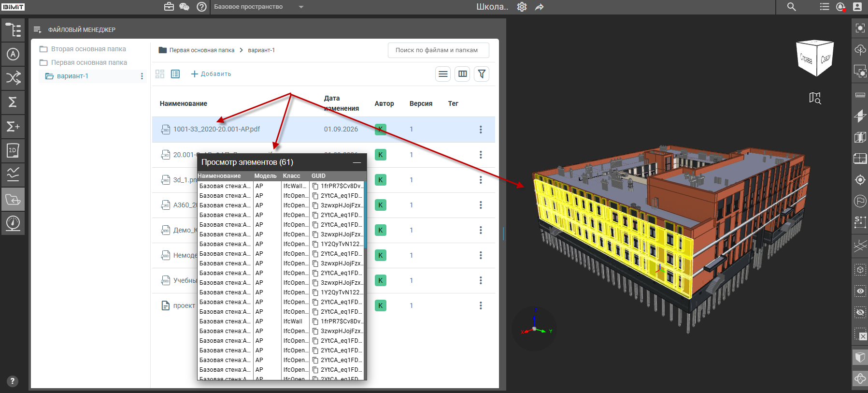This screenshot has height=393, width=868.
Task: Open the search magnifier in top bar
Action: [791, 7]
